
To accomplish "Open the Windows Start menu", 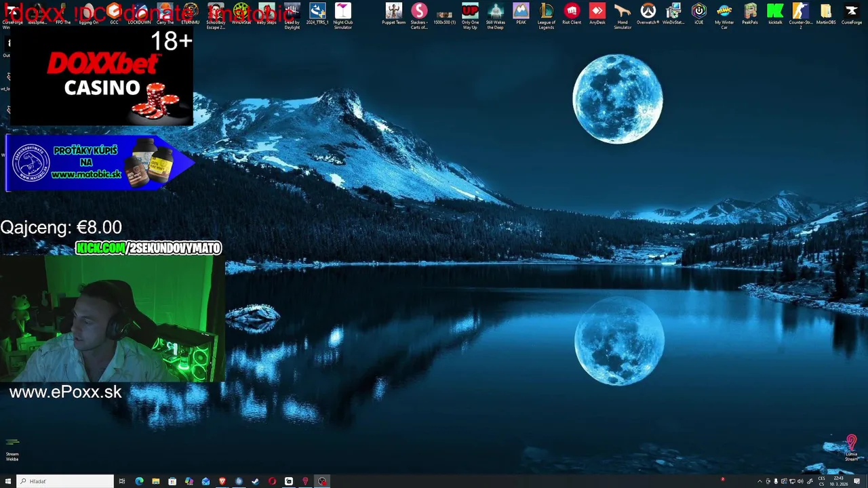I will (x=8, y=481).
